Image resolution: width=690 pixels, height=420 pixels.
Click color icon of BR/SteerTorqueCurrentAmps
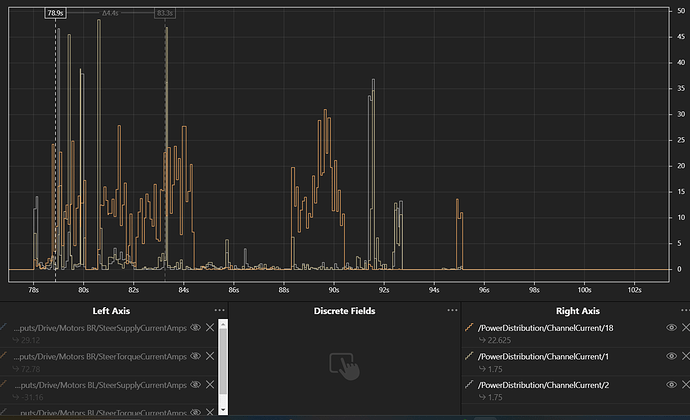pyautogui.click(x=4, y=355)
